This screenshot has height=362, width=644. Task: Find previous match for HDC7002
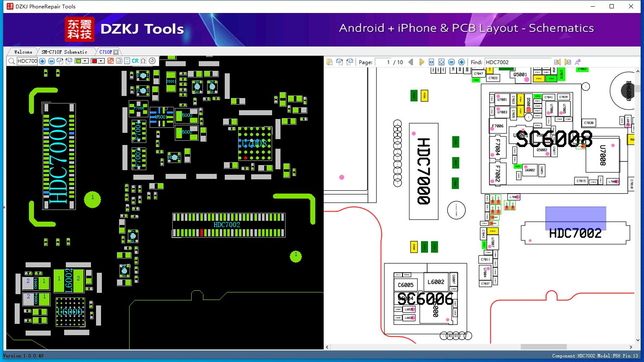(x=557, y=62)
